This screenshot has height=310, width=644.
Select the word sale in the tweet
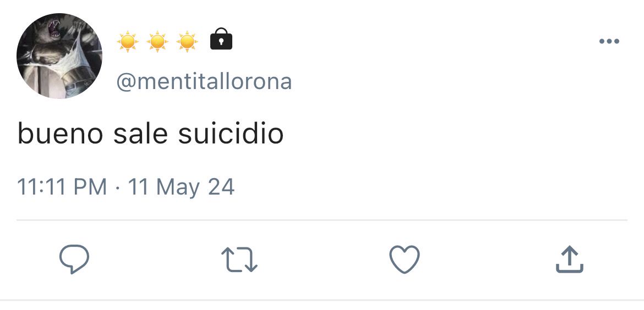(x=140, y=134)
